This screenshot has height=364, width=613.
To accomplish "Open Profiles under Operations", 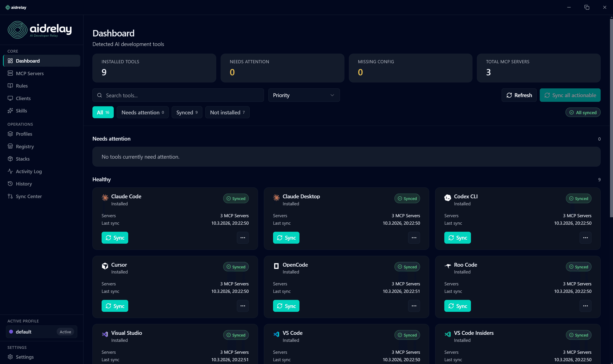I will tap(42, 134).
